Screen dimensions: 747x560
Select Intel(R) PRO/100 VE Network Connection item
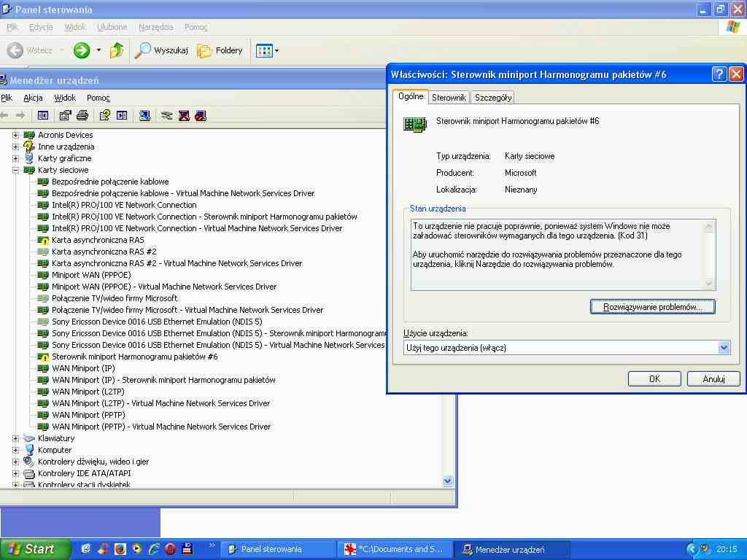click(x=124, y=205)
